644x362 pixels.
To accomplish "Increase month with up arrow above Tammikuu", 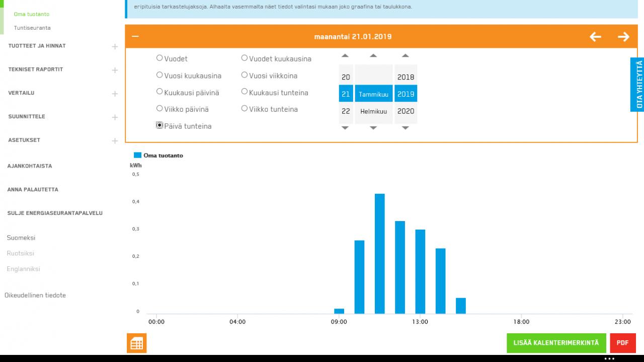I will pos(373,55).
